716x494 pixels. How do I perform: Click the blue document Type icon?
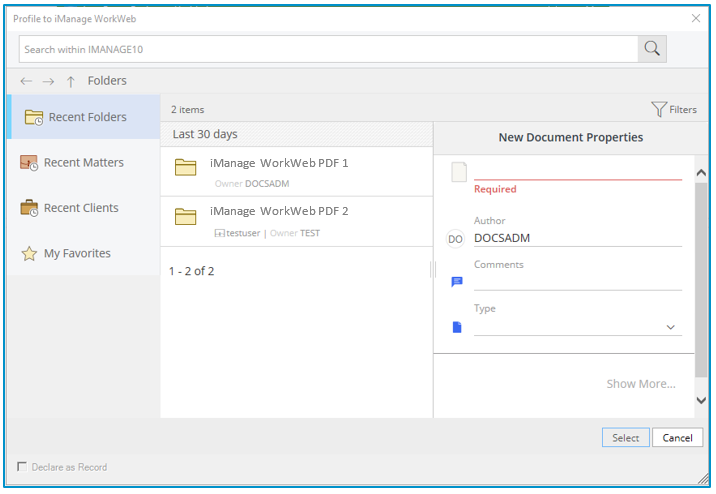457,327
